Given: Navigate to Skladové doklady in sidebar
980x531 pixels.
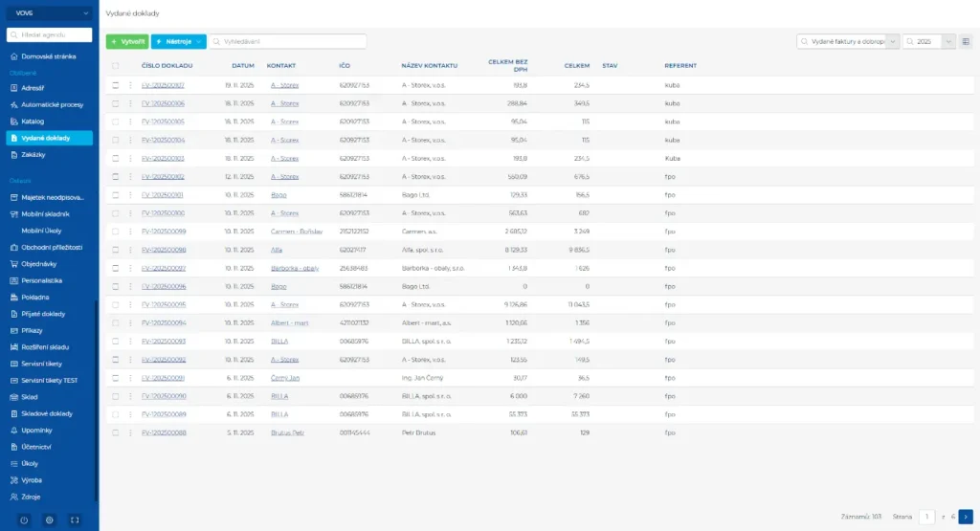Looking at the screenshot, I should coord(47,413).
